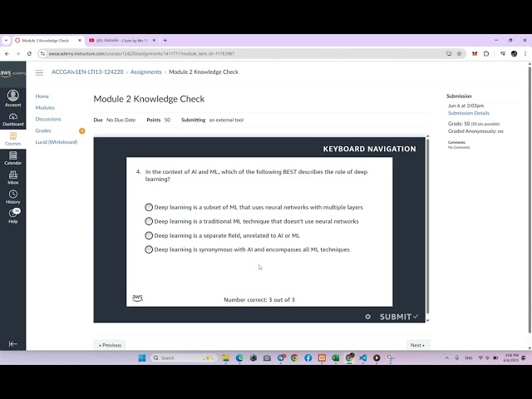Click the quiz frame vertical scrollbar
The width and height of the screenshot is (532, 399).
coord(427,227)
